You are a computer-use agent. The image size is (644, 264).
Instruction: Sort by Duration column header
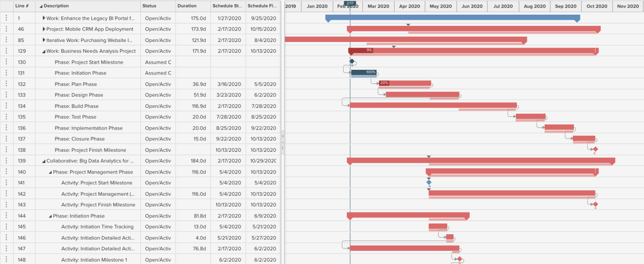[187, 6]
